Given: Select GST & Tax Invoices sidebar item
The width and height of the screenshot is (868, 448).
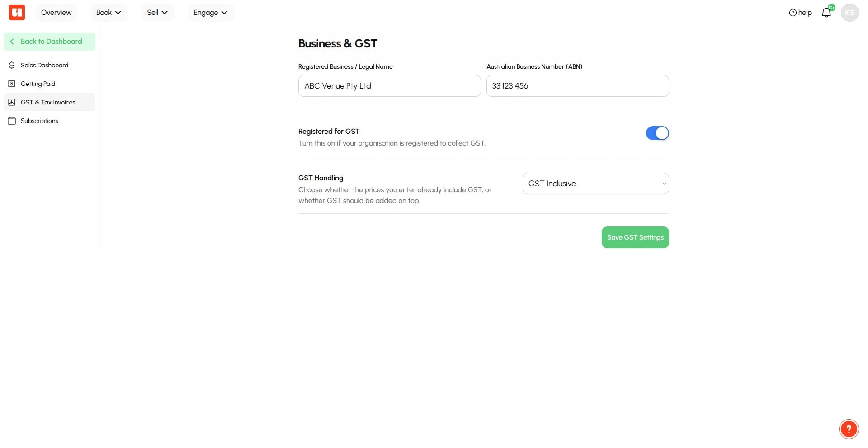Looking at the screenshot, I should pos(49,102).
